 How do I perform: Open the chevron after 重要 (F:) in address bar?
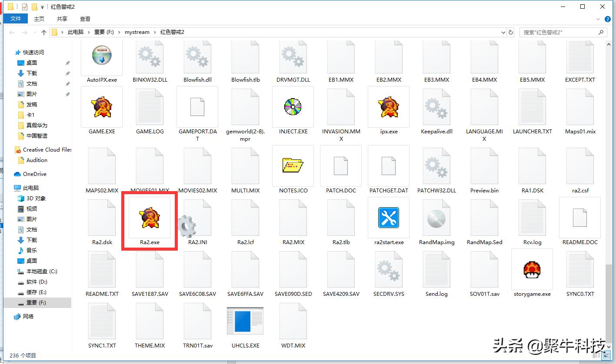pyautogui.click(x=119, y=32)
